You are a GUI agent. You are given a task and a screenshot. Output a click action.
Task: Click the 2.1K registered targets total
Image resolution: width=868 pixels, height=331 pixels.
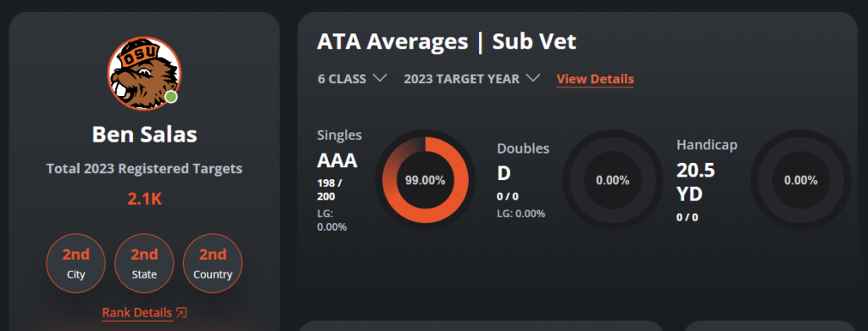tap(144, 199)
